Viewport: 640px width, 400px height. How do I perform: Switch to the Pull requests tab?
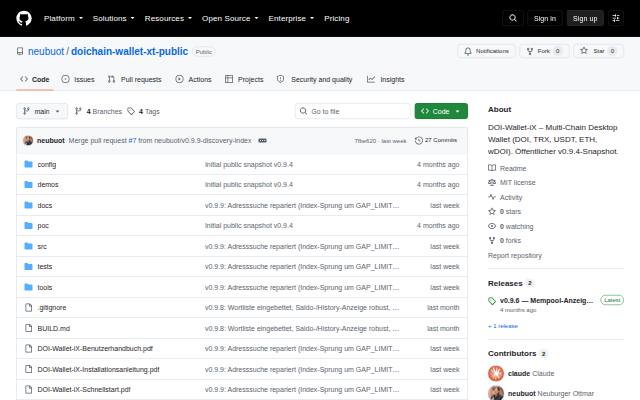[x=135, y=79]
